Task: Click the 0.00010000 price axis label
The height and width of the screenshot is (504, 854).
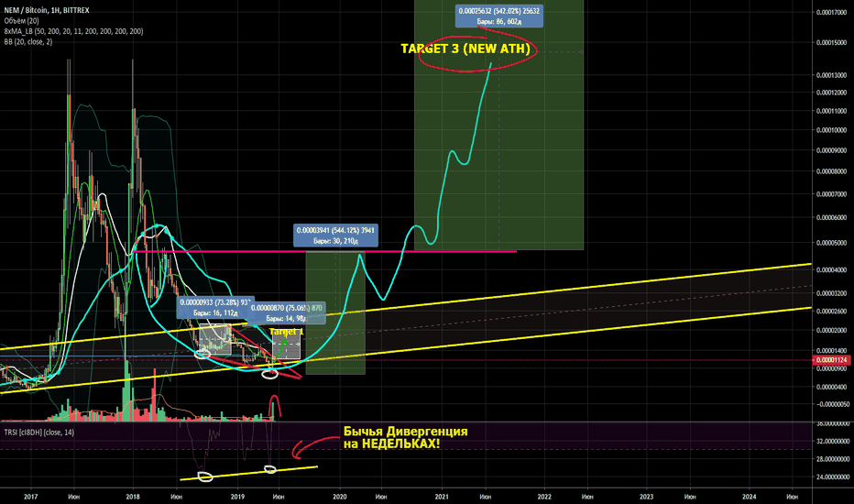Action: coord(832,130)
